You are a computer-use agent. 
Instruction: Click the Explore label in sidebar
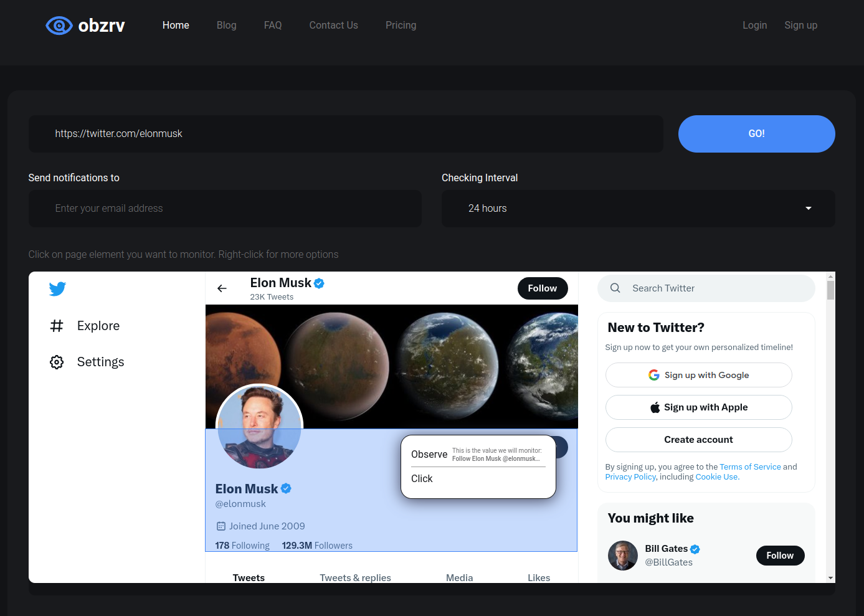click(98, 326)
